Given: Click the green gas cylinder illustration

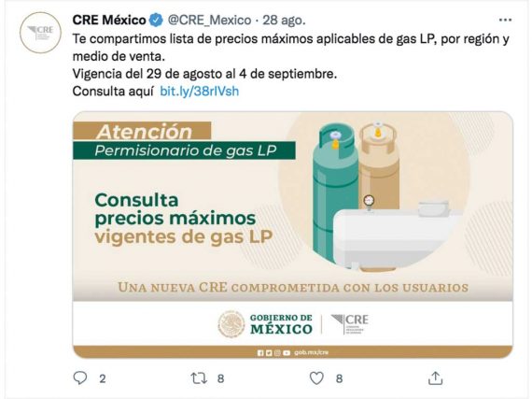Looking at the screenshot, I should click(334, 191).
